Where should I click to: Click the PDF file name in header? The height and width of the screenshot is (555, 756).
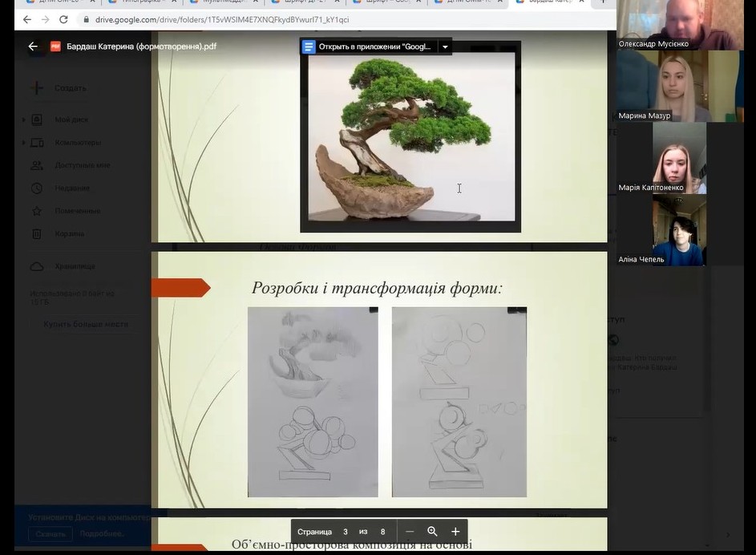click(x=143, y=47)
